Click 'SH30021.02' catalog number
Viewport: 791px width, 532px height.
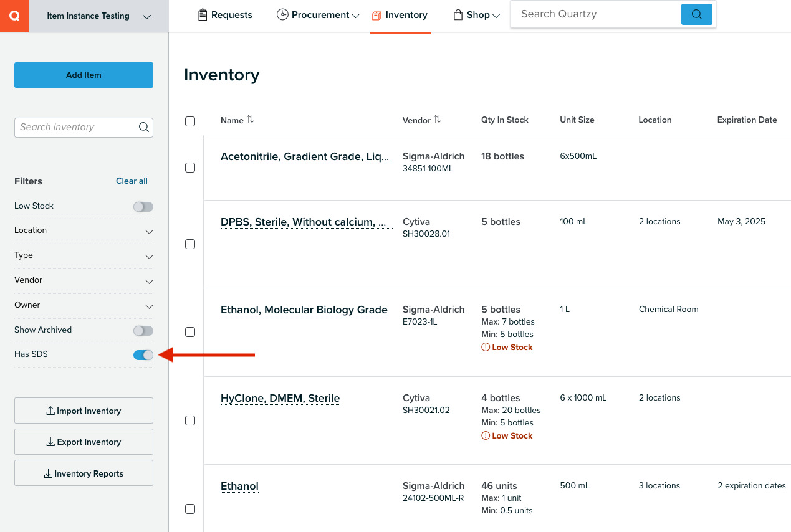[426, 411]
